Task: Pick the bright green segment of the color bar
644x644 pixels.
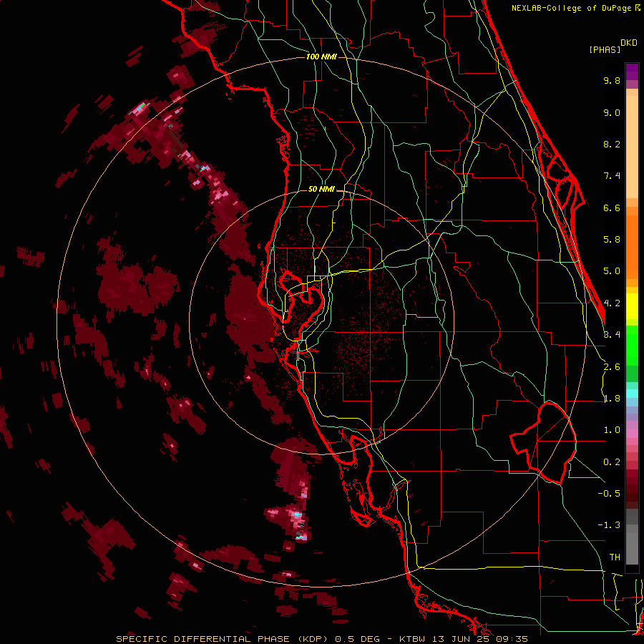Action: click(x=632, y=346)
